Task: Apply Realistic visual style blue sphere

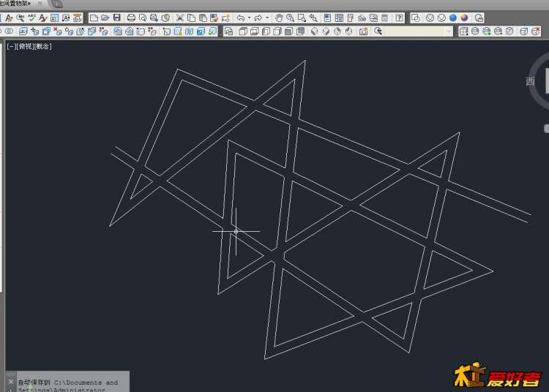Action: pos(453,18)
